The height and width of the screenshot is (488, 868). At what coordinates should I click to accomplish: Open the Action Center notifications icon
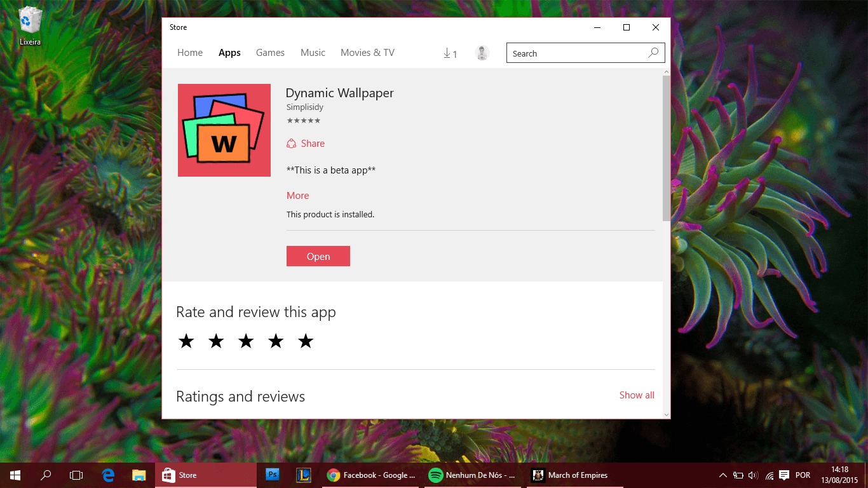point(785,475)
